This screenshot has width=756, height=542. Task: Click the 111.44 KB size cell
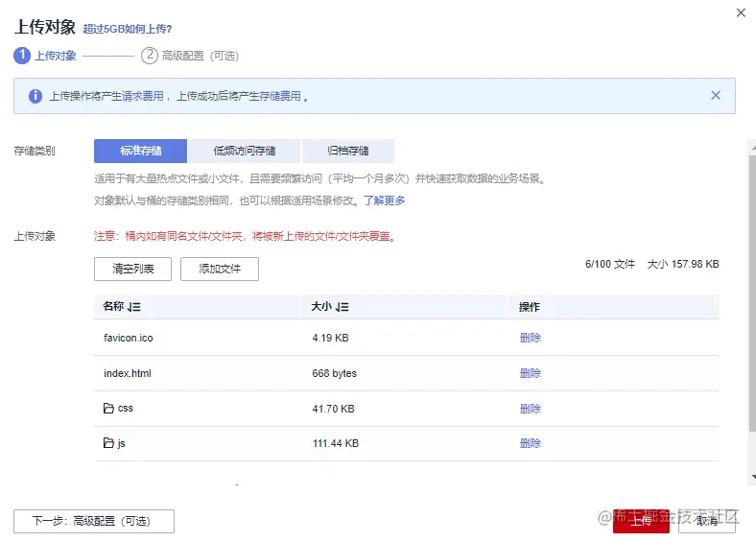336,443
